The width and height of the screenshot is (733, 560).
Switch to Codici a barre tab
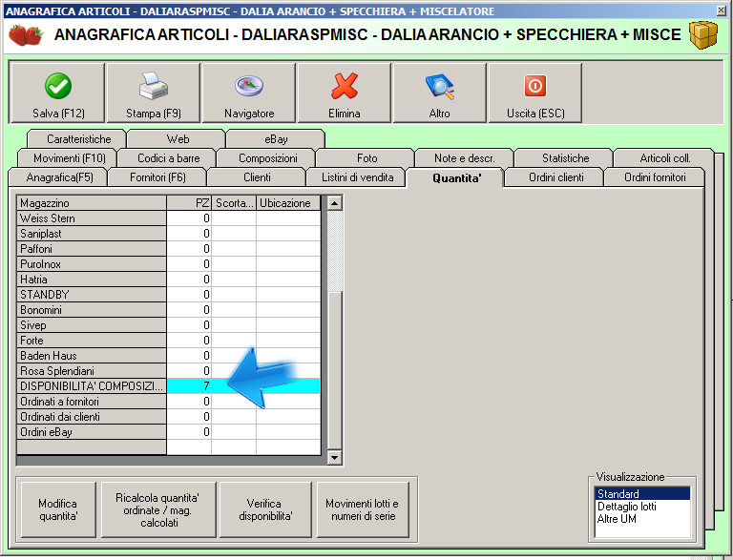point(167,158)
